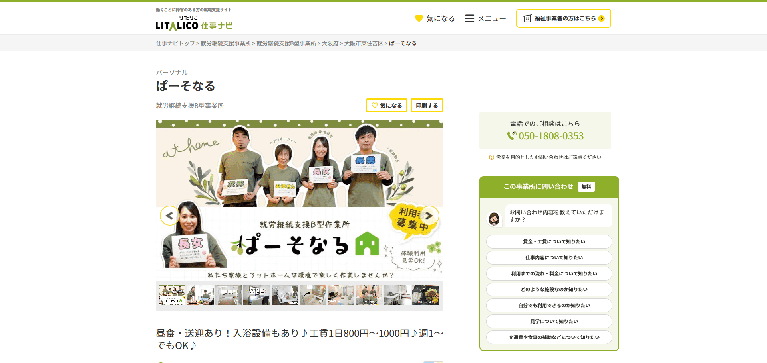
Task: Click the main ぱーそなる banner image
Action: [x=299, y=200]
